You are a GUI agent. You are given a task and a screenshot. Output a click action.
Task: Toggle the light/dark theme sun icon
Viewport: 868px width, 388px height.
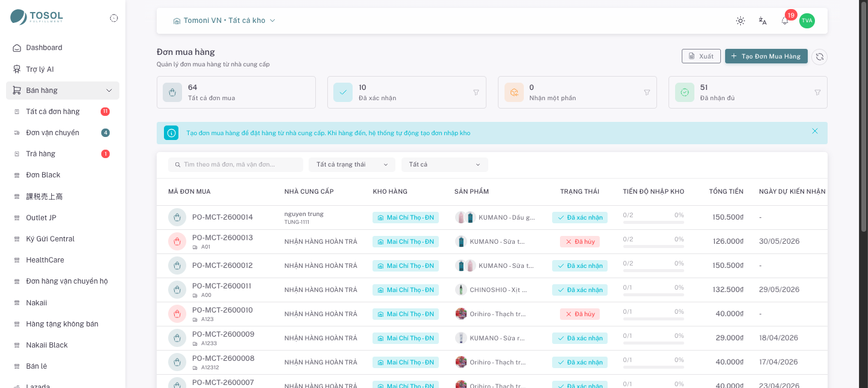740,21
